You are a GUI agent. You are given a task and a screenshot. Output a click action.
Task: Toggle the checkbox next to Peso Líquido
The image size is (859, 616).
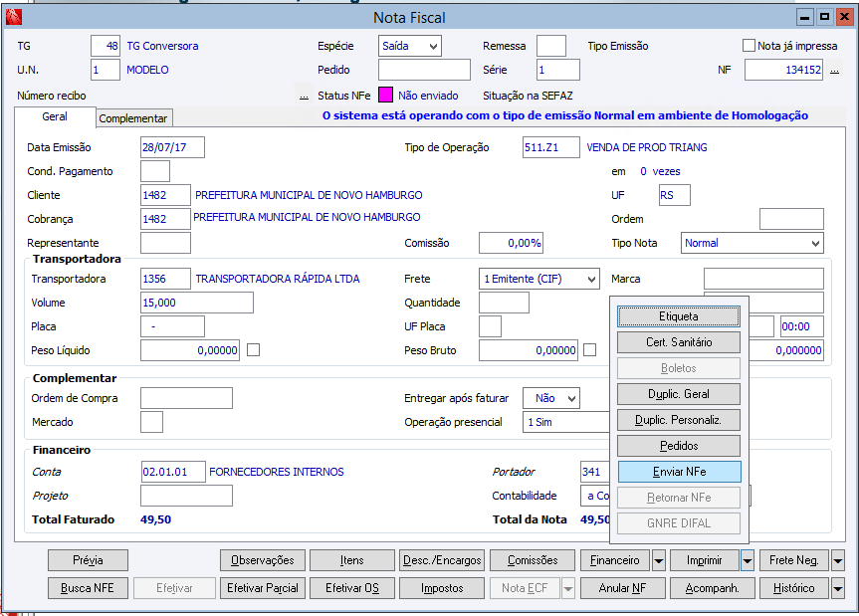click(x=254, y=349)
